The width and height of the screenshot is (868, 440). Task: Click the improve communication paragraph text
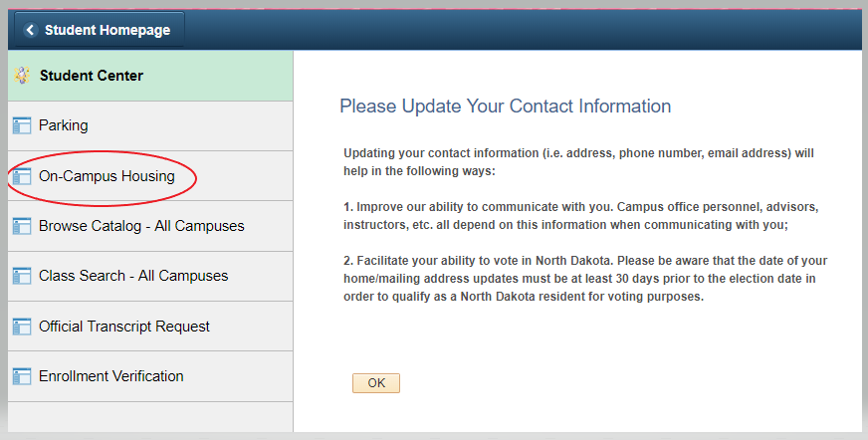pyautogui.click(x=580, y=216)
